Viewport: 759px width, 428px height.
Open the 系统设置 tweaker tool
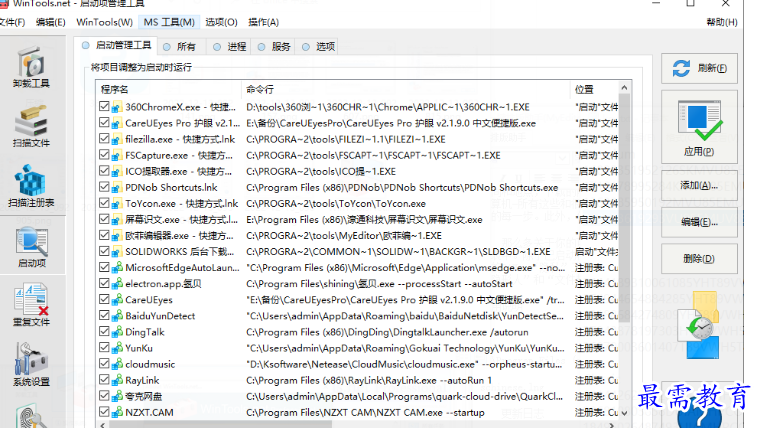31,364
